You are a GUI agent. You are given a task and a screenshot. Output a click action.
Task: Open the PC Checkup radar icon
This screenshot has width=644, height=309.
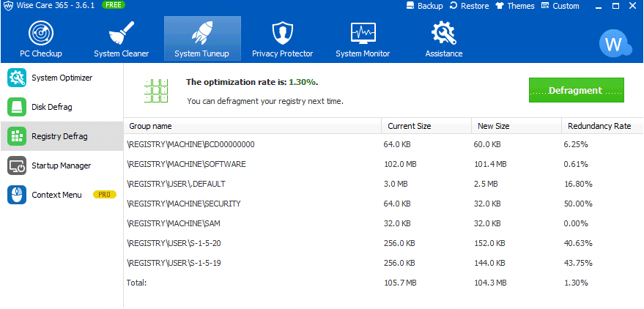tap(40, 34)
